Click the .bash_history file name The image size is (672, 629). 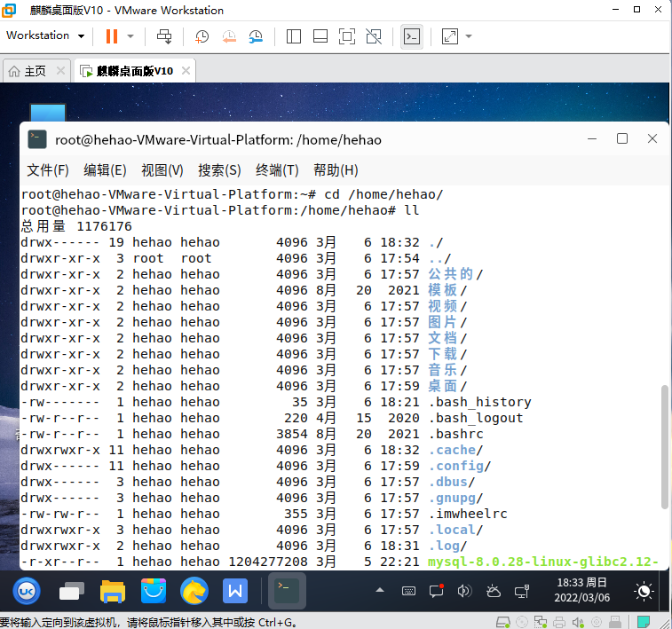[480, 402]
